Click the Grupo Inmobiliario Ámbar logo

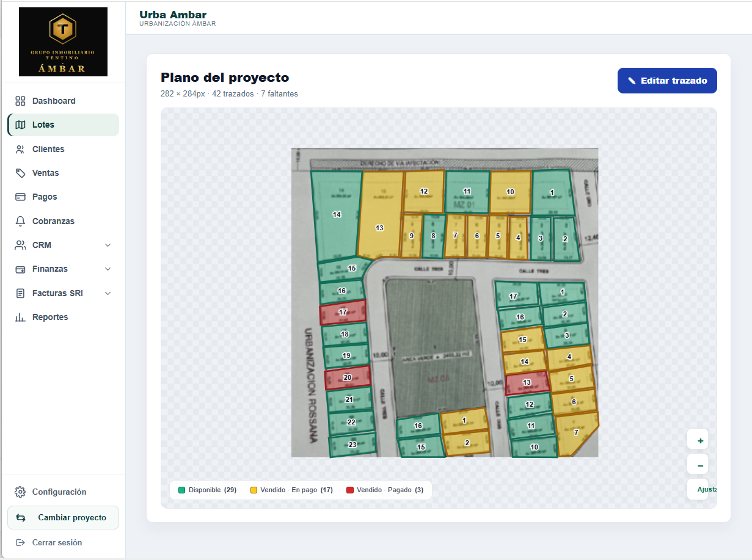pos(63,42)
